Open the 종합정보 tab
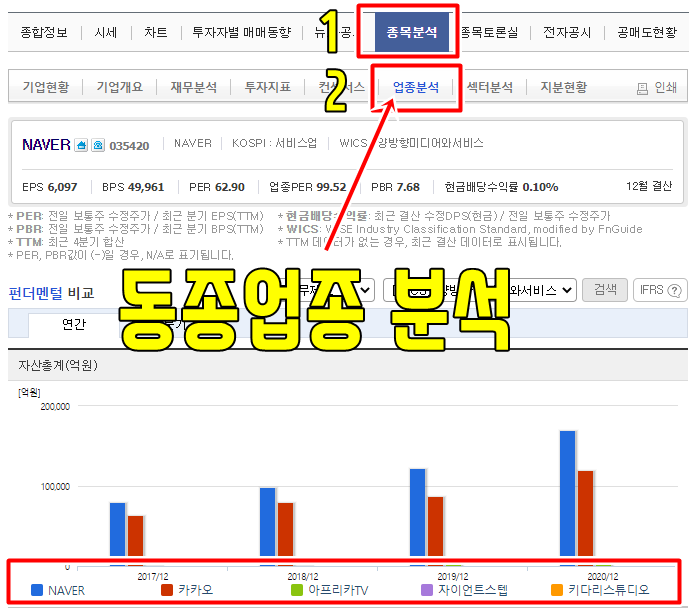 click(44, 33)
